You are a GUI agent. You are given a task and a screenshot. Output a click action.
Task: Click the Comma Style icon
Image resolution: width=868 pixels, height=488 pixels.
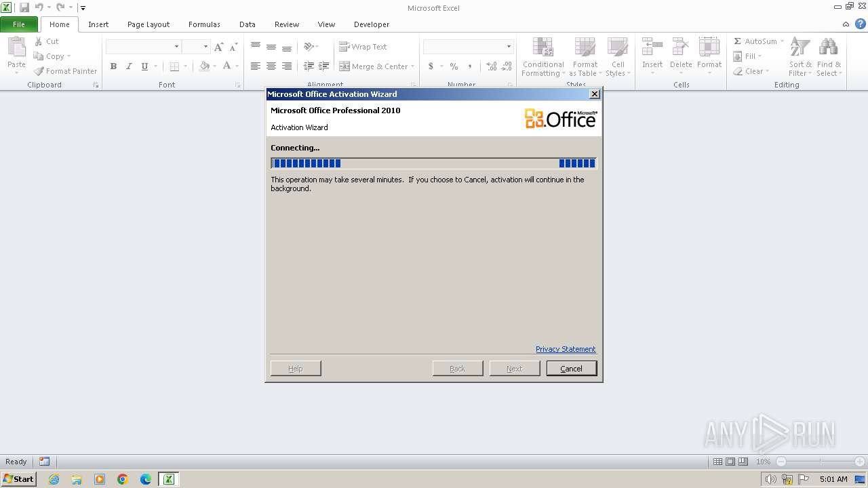470,66
